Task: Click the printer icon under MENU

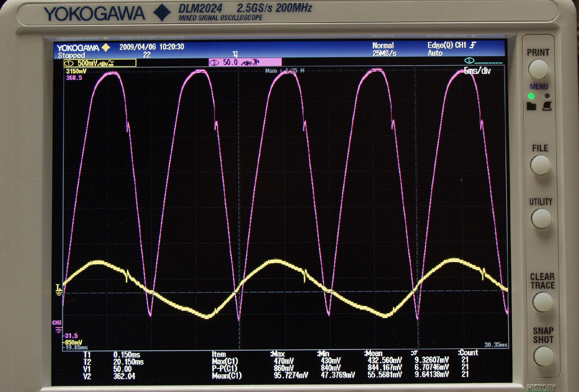Action: pyautogui.click(x=547, y=106)
